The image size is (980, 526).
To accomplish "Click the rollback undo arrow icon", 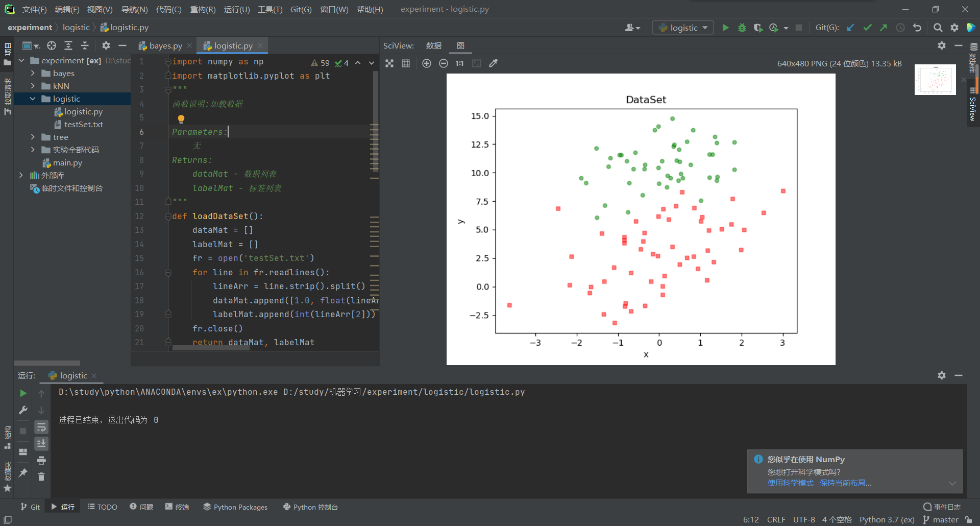I will pos(917,28).
